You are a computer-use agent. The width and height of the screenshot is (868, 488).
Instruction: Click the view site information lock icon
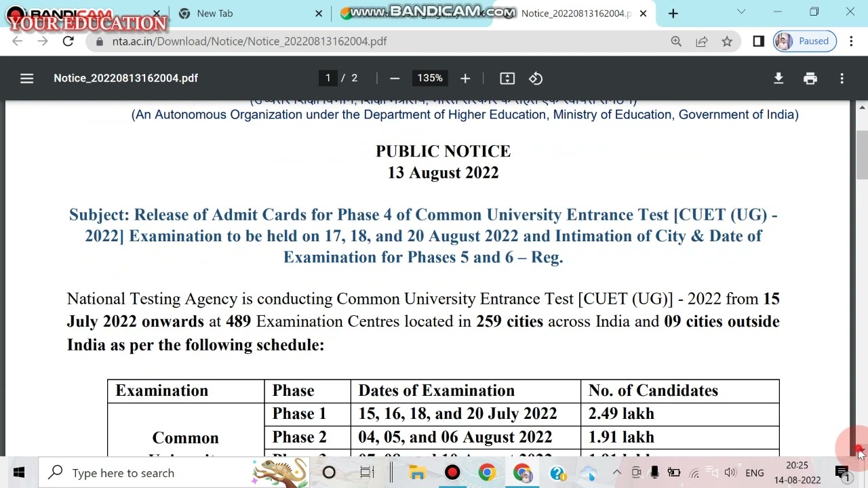click(100, 41)
